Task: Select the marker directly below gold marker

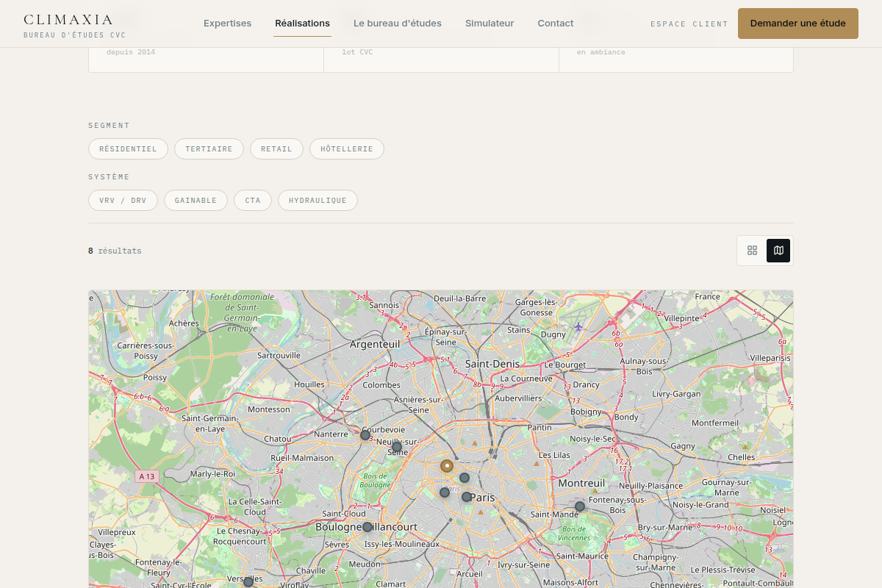Action: [445, 492]
